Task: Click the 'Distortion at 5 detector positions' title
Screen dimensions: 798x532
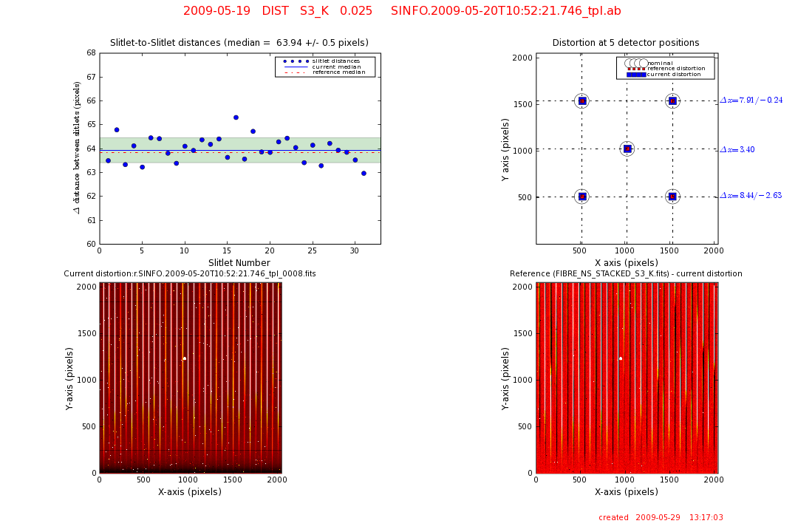Action: (626, 43)
